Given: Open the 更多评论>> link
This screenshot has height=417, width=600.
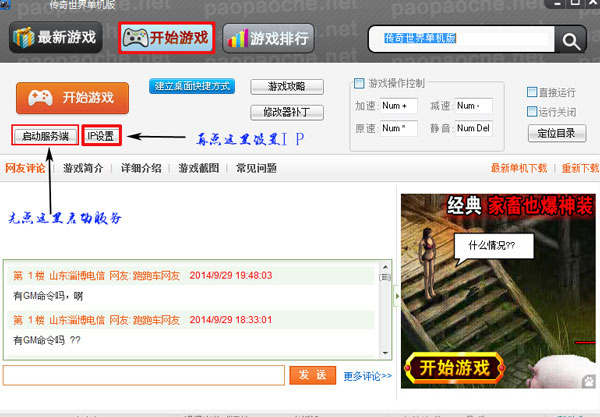Looking at the screenshot, I should (367, 376).
